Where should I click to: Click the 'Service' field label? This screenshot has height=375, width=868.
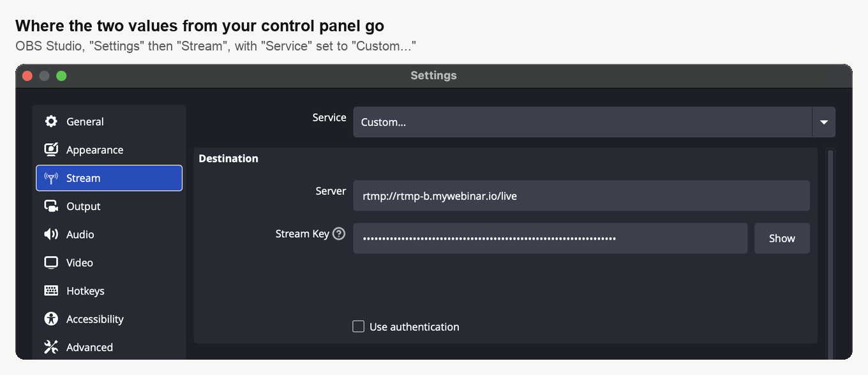point(329,118)
